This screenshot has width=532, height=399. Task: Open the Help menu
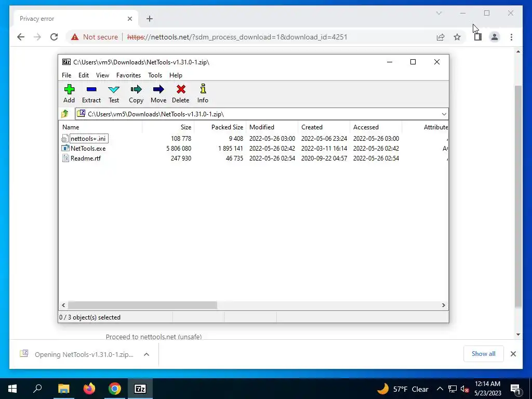(x=176, y=75)
